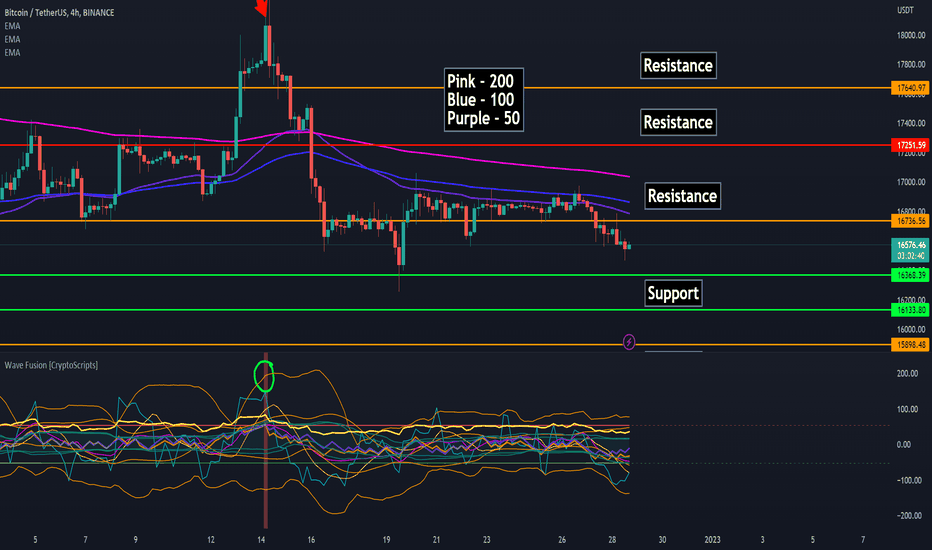This screenshot has width=932, height=550.
Task: Click the date 14 on time axis
Action: click(x=261, y=540)
